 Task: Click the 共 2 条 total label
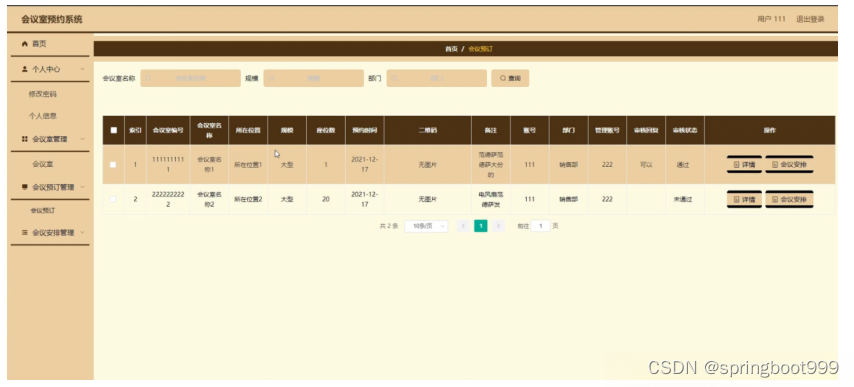(389, 226)
